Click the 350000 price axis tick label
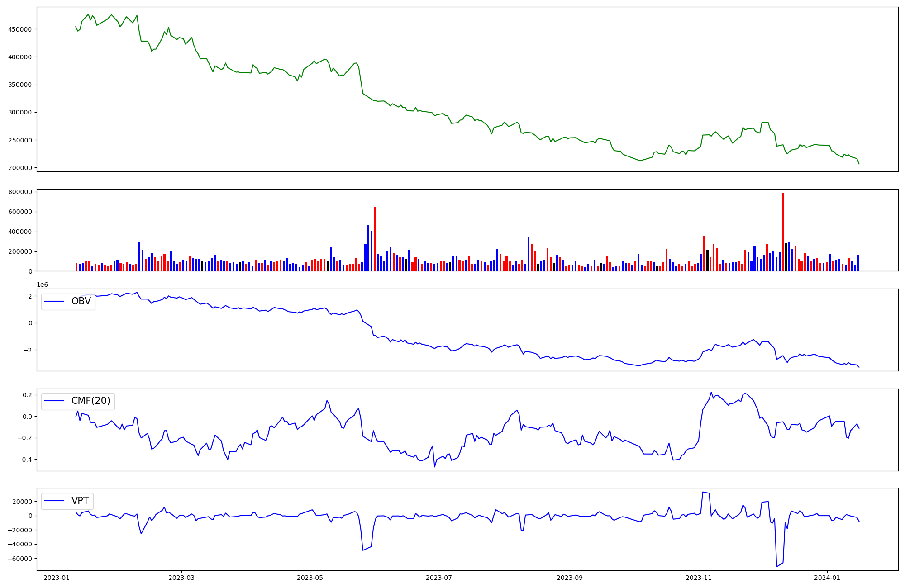Screen dimensions: 905x588 pos(20,85)
